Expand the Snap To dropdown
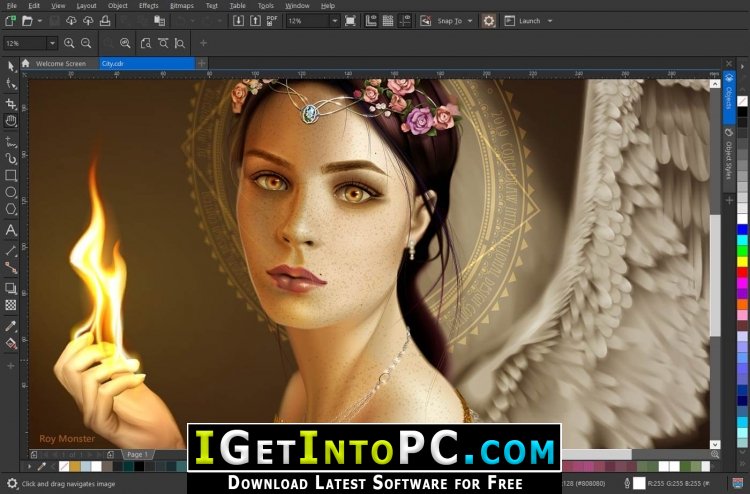The width and height of the screenshot is (750, 494). pyautogui.click(x=470, y=21)
